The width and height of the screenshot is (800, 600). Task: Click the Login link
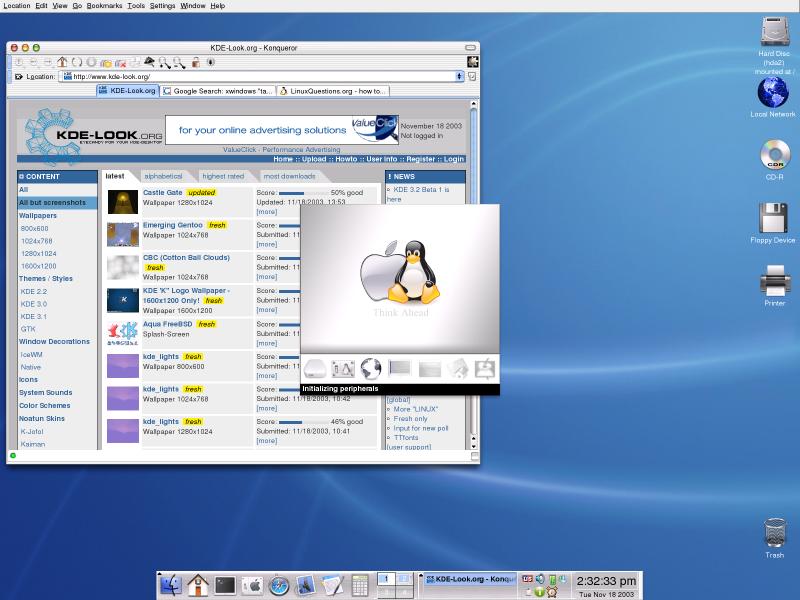(454, 159)
